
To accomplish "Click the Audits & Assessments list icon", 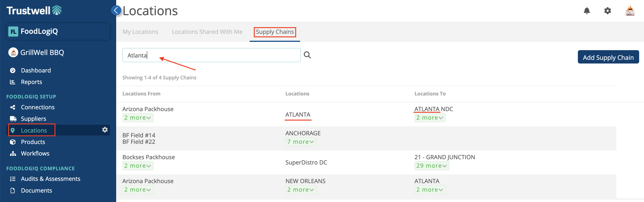I will coord(13,179).
